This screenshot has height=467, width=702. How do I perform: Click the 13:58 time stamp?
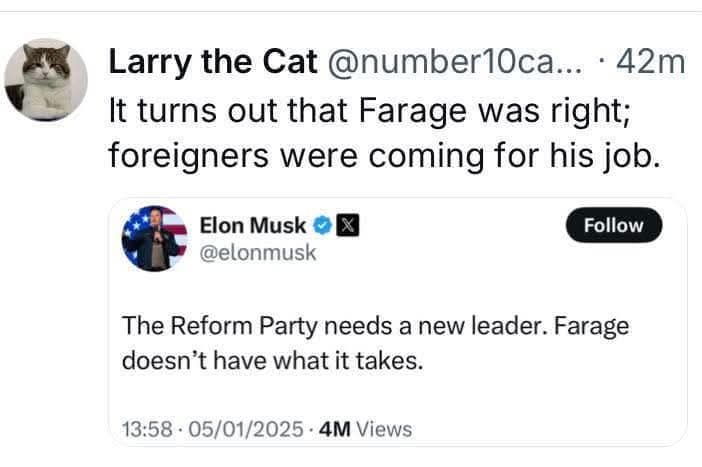click(x=141, y=429)
